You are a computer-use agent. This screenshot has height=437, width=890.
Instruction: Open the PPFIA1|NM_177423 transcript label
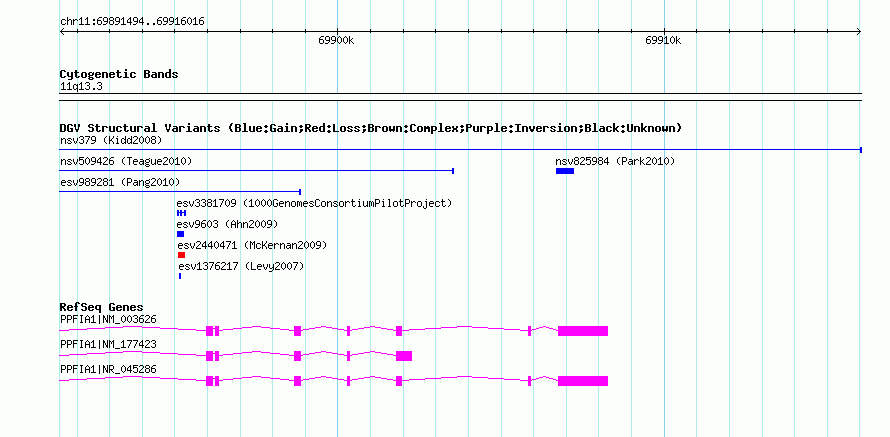(108, 344)
